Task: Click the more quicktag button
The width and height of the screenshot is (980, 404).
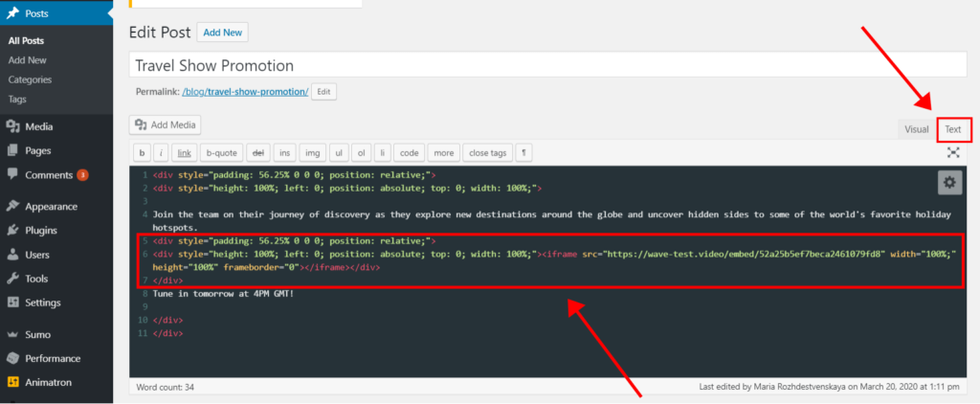Action: coord(444,152)
